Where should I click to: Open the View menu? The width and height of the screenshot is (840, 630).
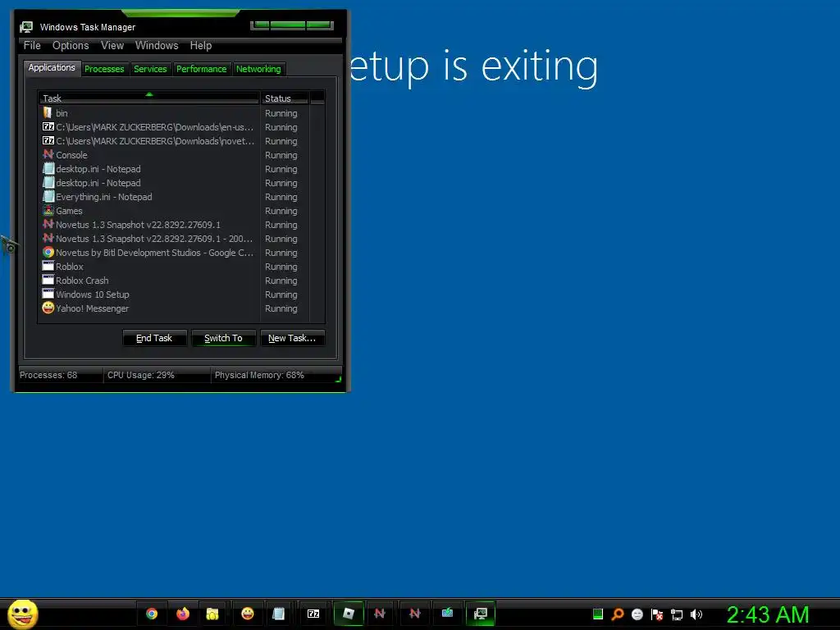tap(112, 46)
